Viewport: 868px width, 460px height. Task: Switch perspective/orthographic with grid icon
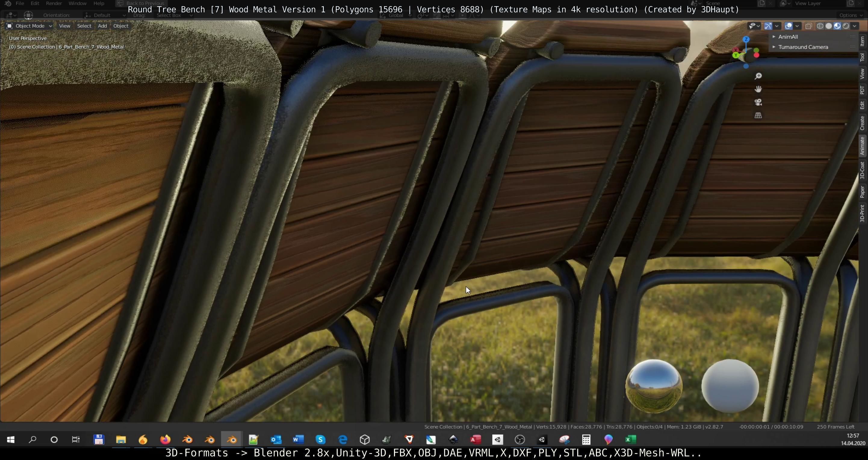[x=758, y=115]
